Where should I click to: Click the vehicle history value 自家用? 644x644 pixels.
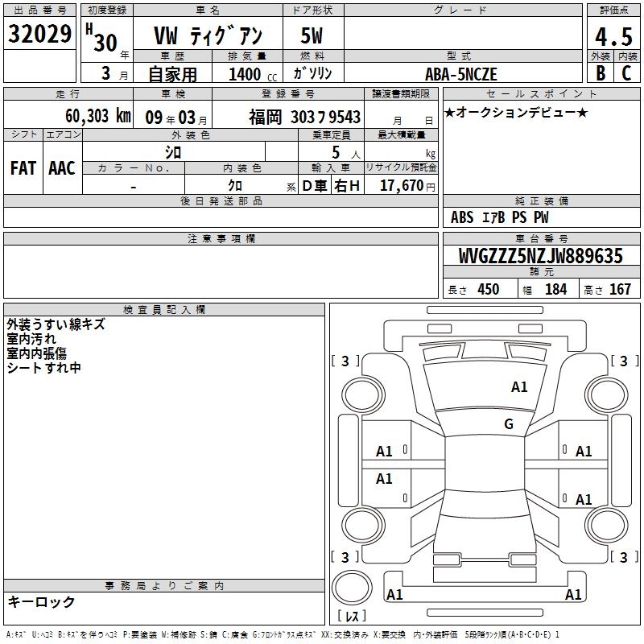coord(172,74)
